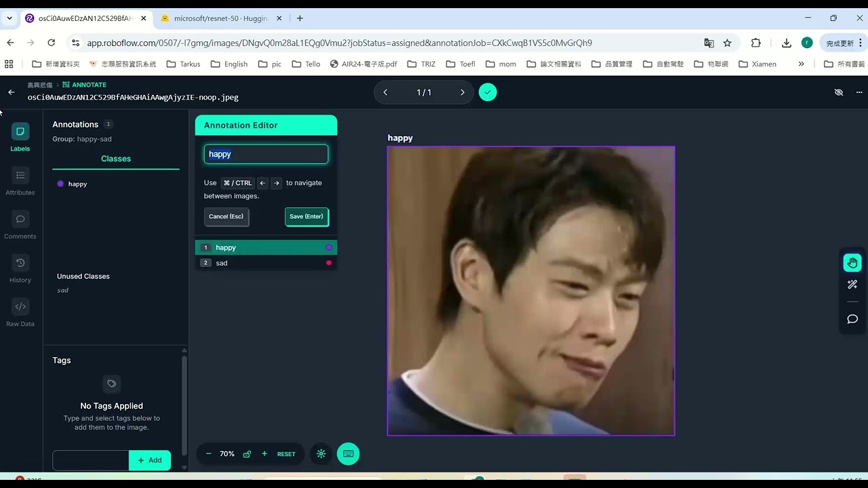Zoom out with the minus icon
Viewport: 868px width, 488px height.
pos(208,454)
